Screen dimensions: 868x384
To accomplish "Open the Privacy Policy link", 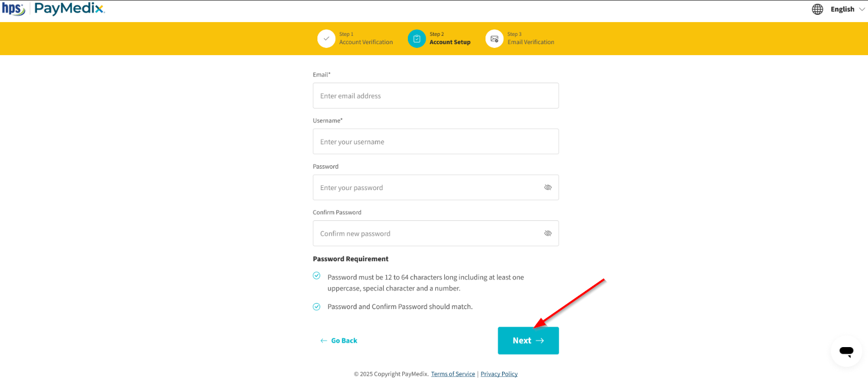I will 499,374.
